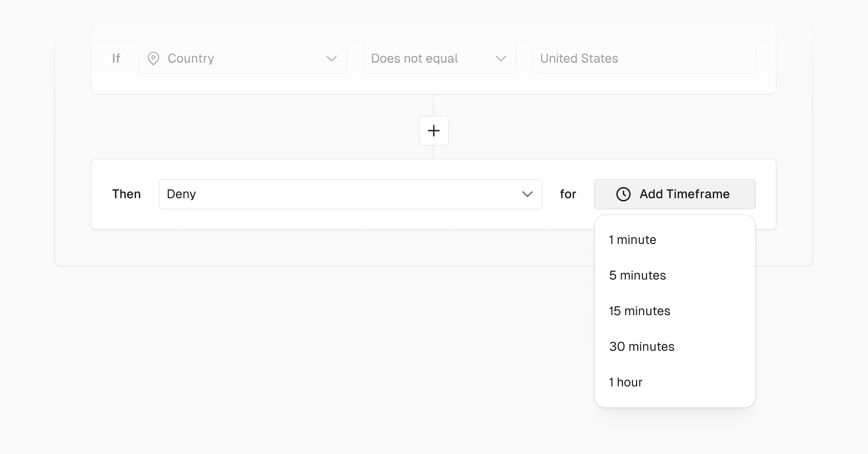Open the Does not equal chevron
The height and width of the screenshot is (454, 868).
(x=501, y=59)
